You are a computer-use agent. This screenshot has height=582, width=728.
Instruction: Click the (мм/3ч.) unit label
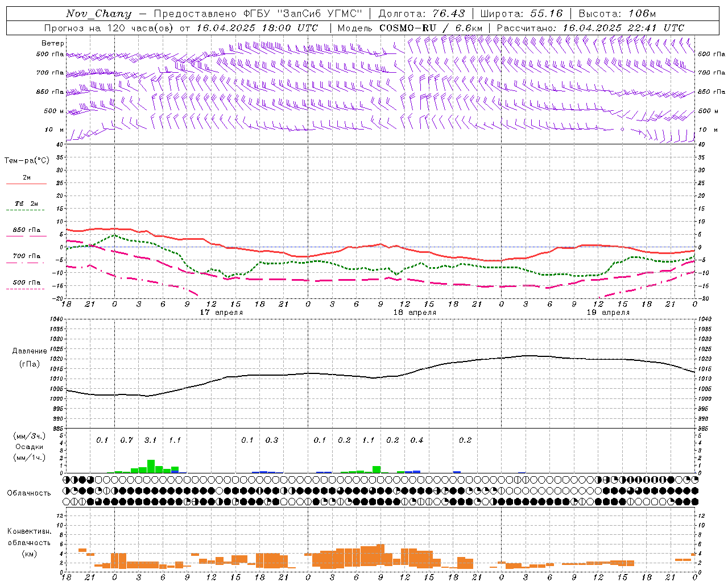pyautogui.click(x=29, y=436)
